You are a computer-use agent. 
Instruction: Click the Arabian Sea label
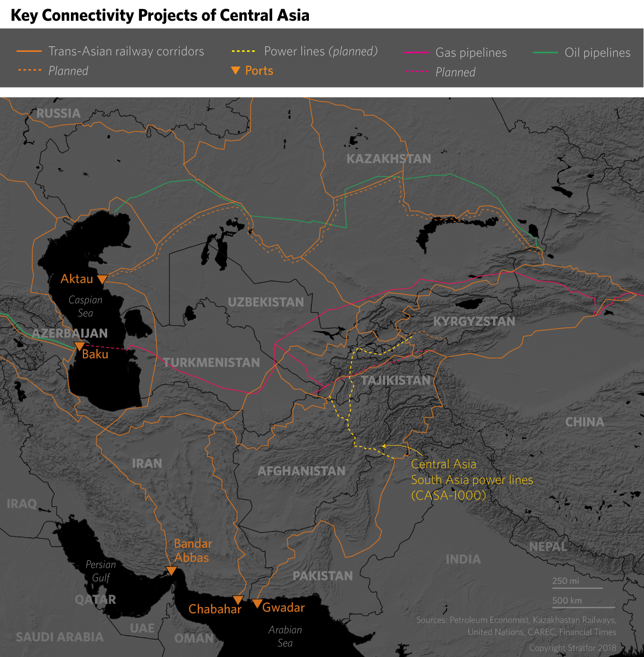pos(285,636)
